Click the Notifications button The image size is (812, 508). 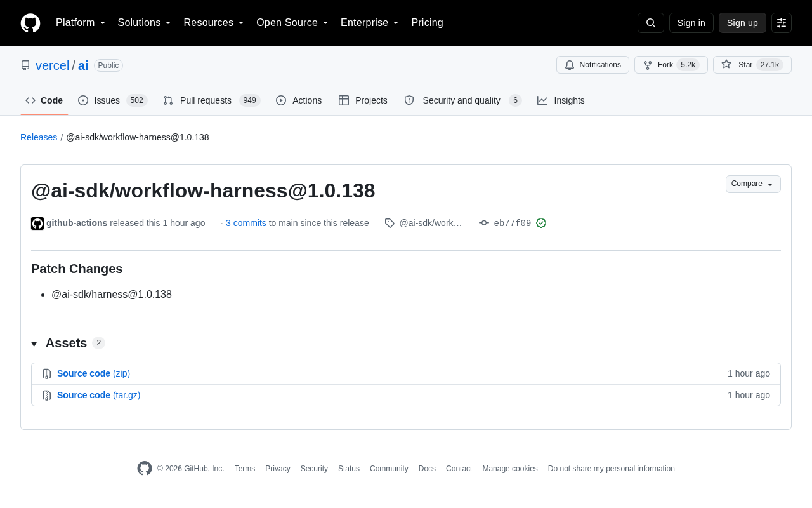pyautogui.click(x=593, y=65)
